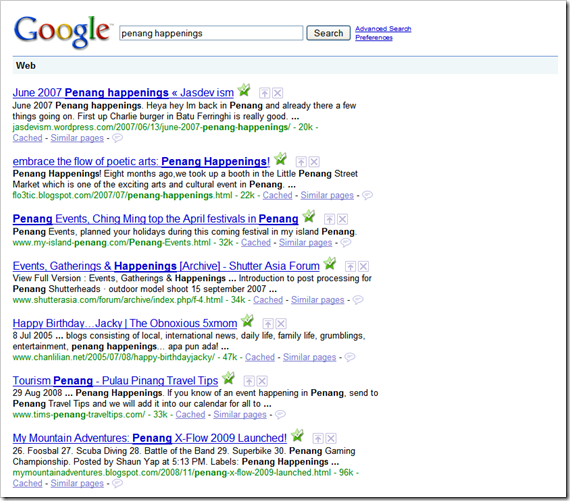Open Similar pages for the chanlilian.net result

click(x=309, y=357)
